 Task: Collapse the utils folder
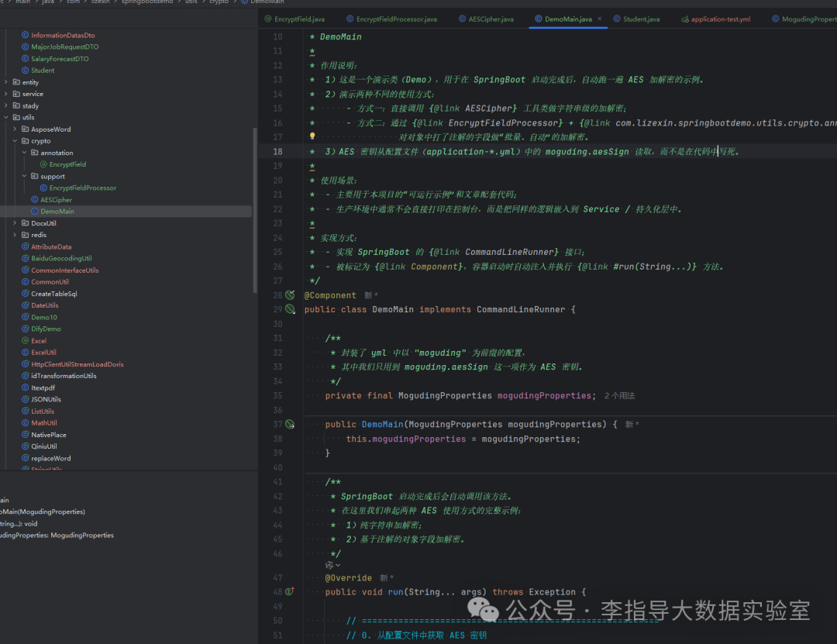coord(6,118)
